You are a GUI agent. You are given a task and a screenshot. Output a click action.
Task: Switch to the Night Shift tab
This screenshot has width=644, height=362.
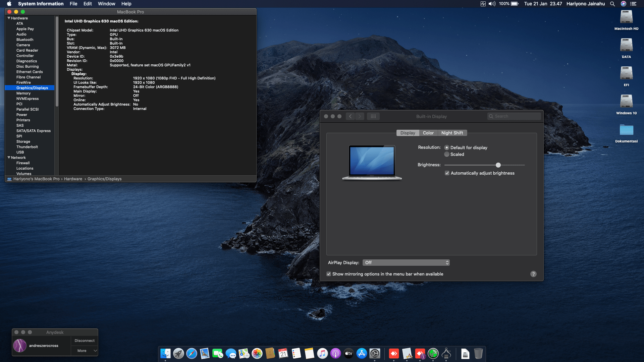point(452,133)
